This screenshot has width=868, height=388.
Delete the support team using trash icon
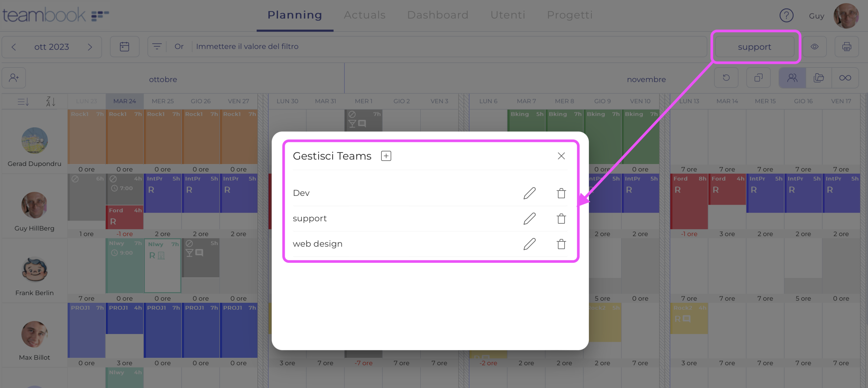[x=561, y=219]
